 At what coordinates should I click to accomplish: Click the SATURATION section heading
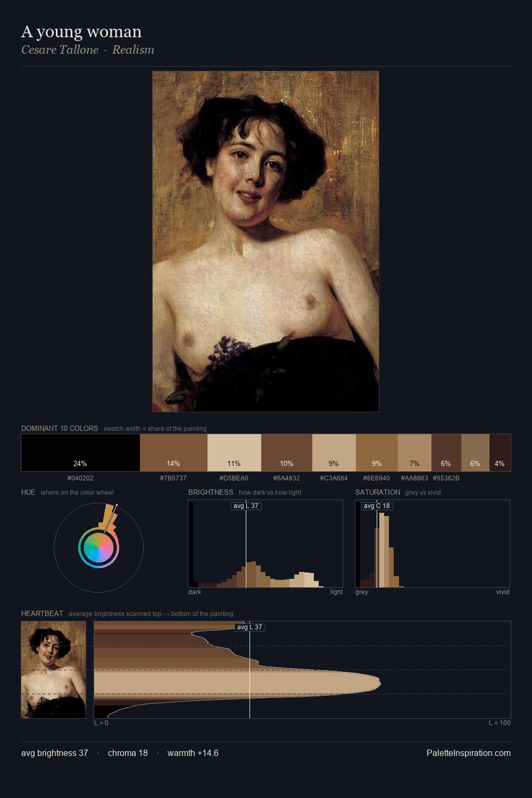[378, 492]
